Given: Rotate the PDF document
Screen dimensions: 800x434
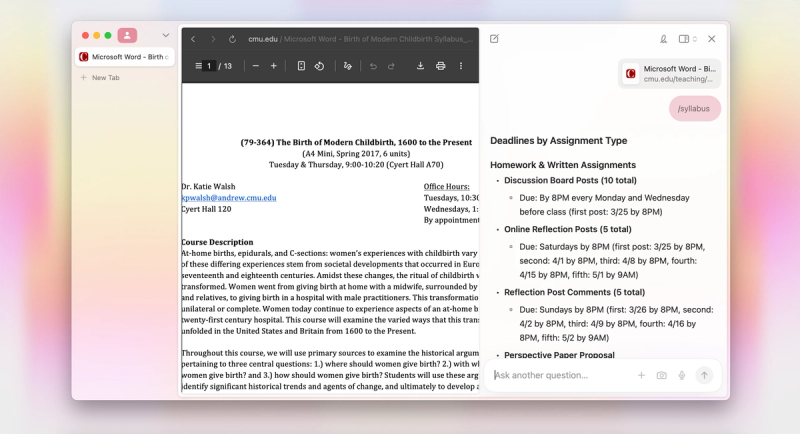Looking at the screenshot, I should [x=319, y=66].
